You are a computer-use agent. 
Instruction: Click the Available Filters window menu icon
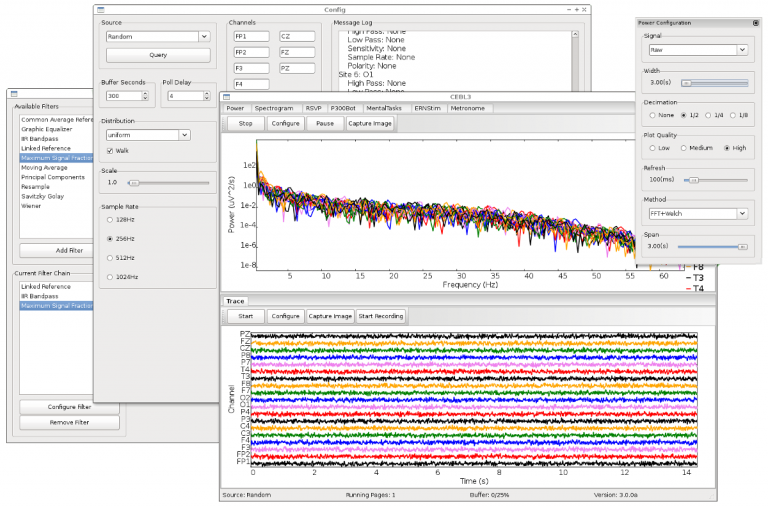15,93
